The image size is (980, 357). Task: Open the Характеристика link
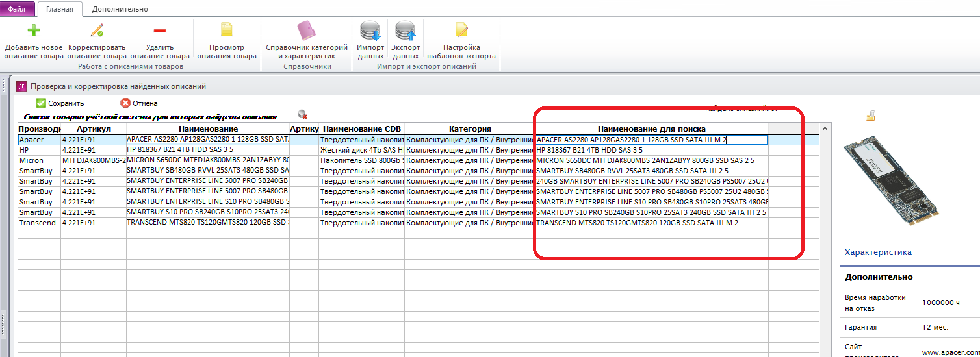point(878,252)
